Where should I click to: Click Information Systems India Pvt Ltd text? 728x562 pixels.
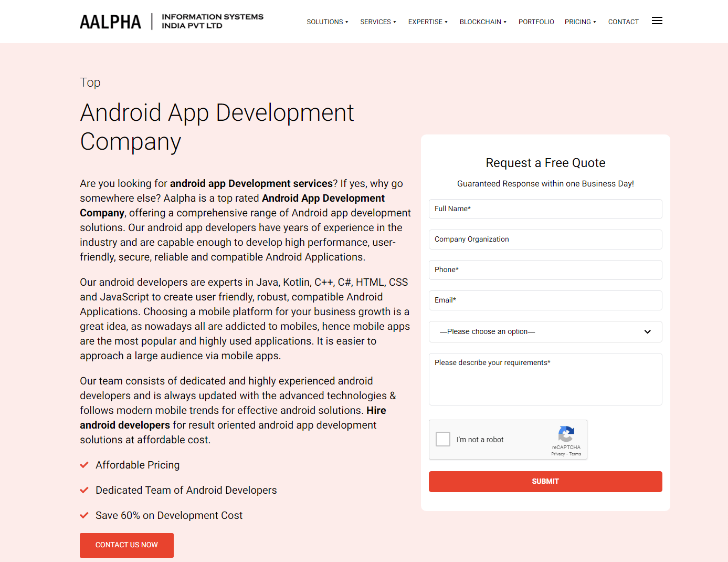click(213, 21)
